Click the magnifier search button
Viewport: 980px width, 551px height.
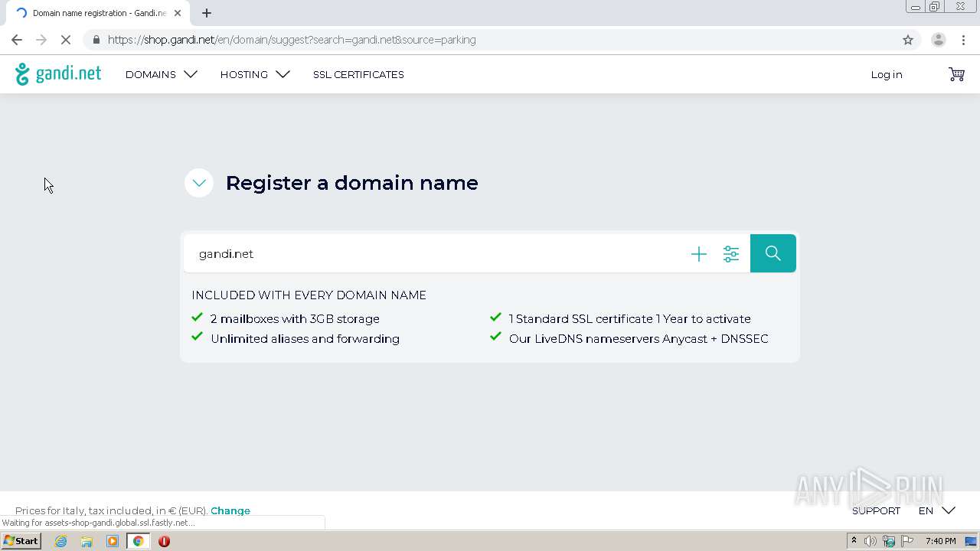[773, 253]
